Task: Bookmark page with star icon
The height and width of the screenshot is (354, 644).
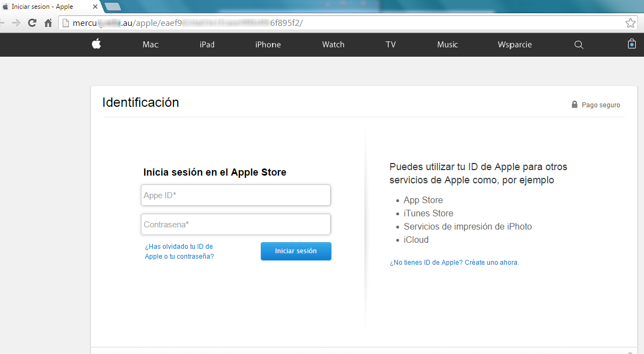Action: pyautogui.click(x=630, y=23)
